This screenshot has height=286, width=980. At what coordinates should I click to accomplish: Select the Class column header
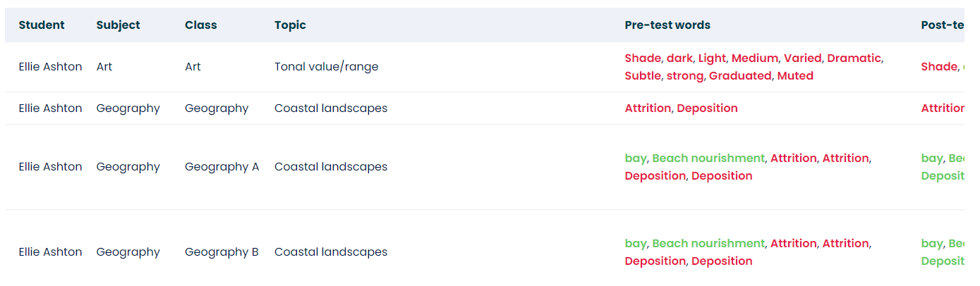click(x=201, y=25)
